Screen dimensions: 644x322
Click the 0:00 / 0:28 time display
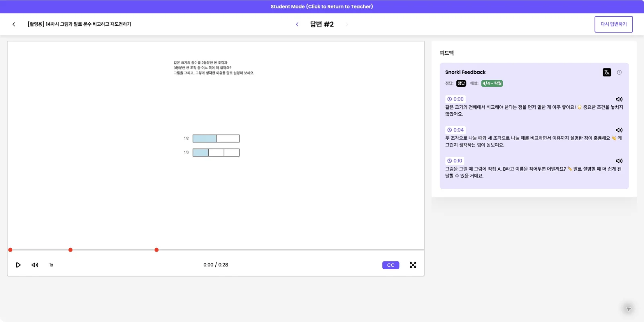point(216,265)
